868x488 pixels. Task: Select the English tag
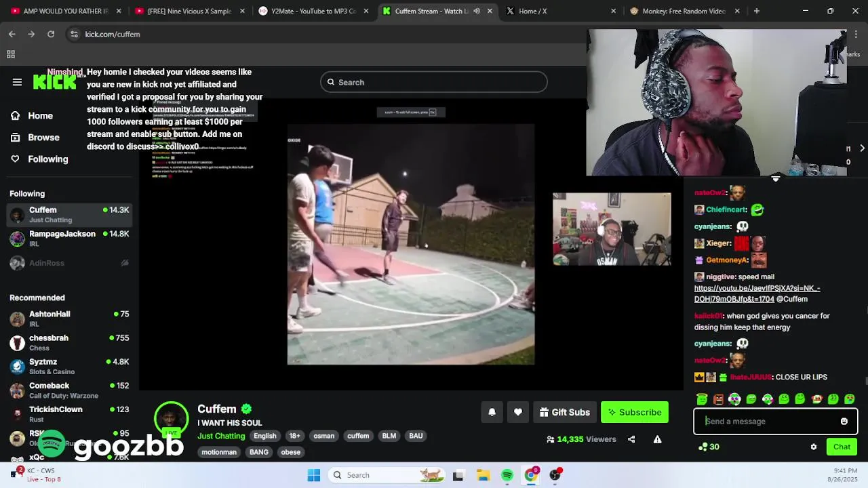tap(265, 436)
